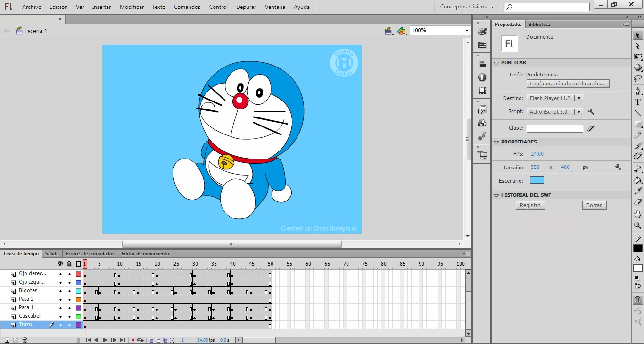Select the Paint Bucket tool
This screenshot has height=344, width=644.
pos(637,180)
